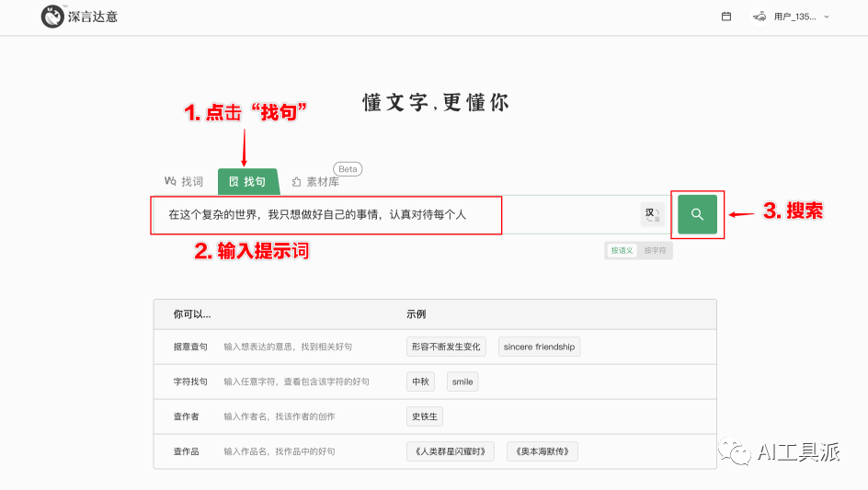Try example 《人类群星闪耀时》
The height and width of the screenshot is (490, 868).
pos(450,451)
